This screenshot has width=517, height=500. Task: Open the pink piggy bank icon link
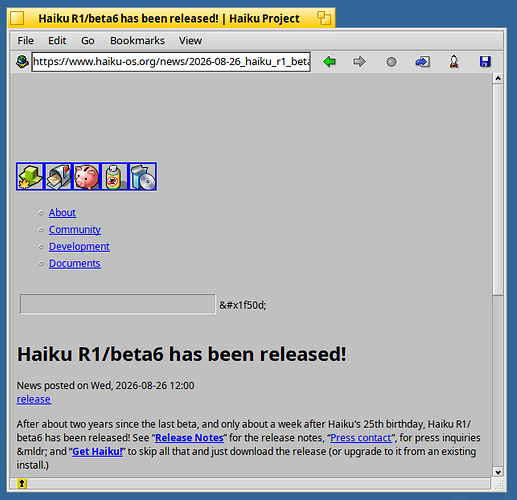click(86, 177)
